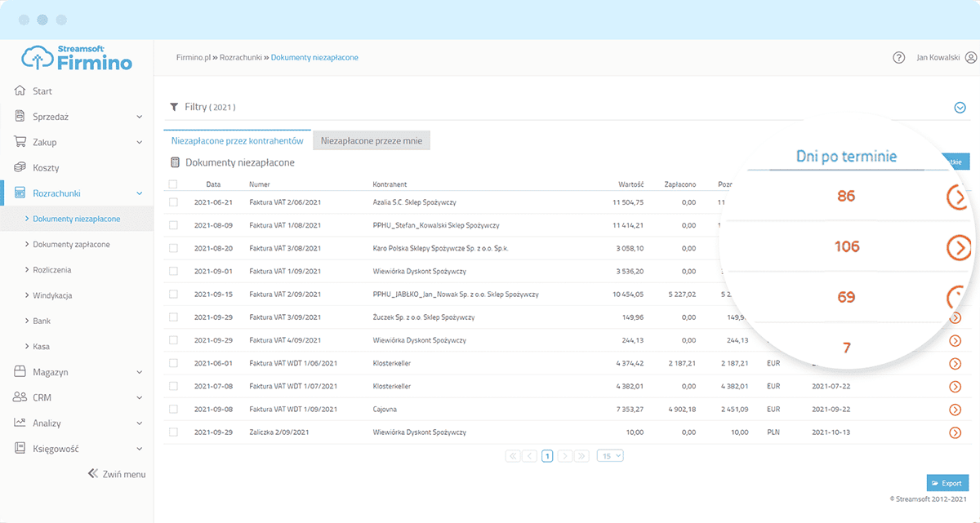
Task: Click the Streamsoft Firmino logo
Action: [x=77, y=58]
